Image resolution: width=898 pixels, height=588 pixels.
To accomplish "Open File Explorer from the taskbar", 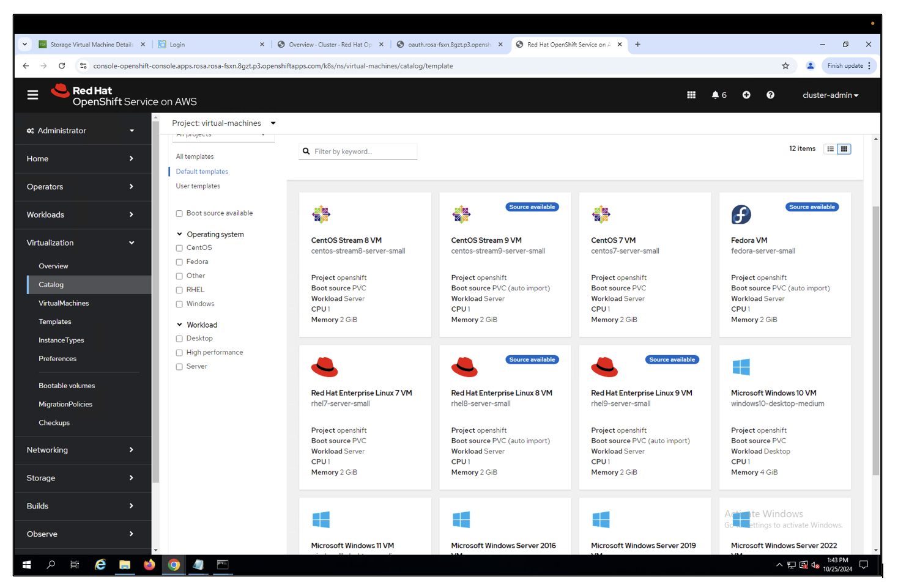I will coord(125,565).
